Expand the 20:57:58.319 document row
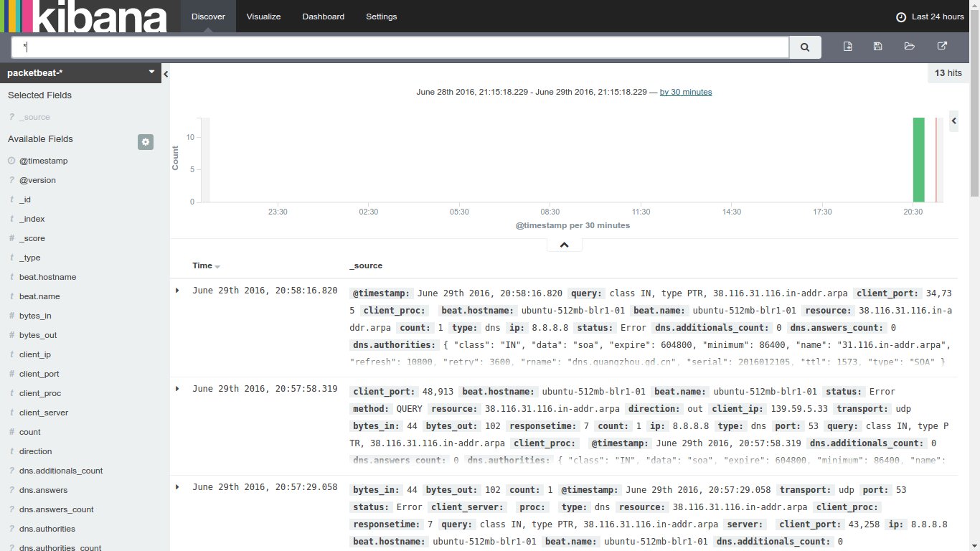The width and height of the screenshot is (980, 551). [x=178, y=389]
